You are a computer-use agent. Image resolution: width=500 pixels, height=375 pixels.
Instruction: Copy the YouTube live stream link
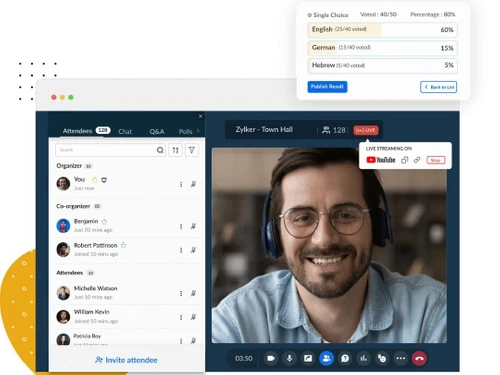point(405,160)
